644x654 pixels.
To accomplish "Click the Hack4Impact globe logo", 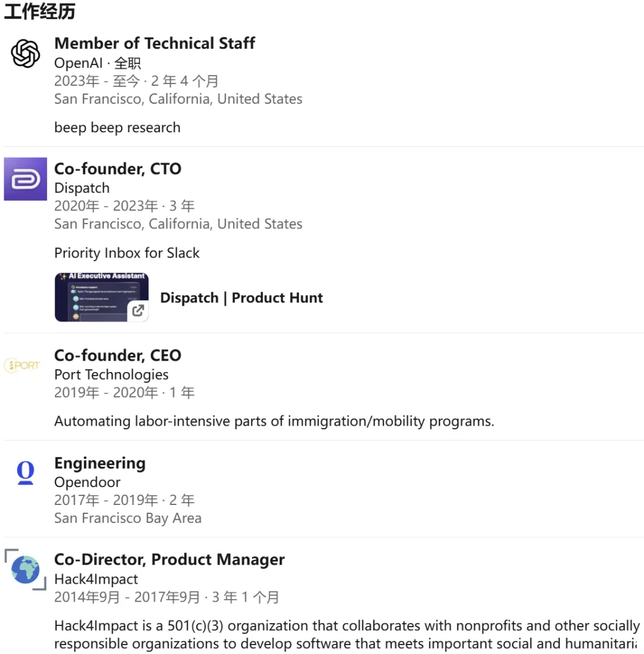I will [x=26, y=569].
